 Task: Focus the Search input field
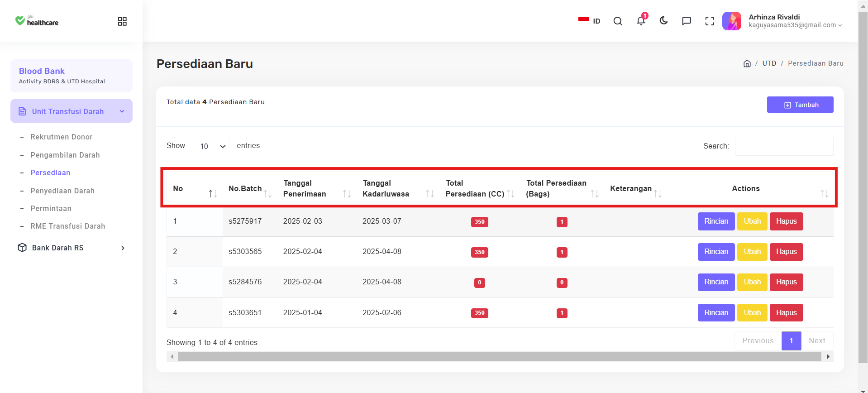[x=784, y=146]
